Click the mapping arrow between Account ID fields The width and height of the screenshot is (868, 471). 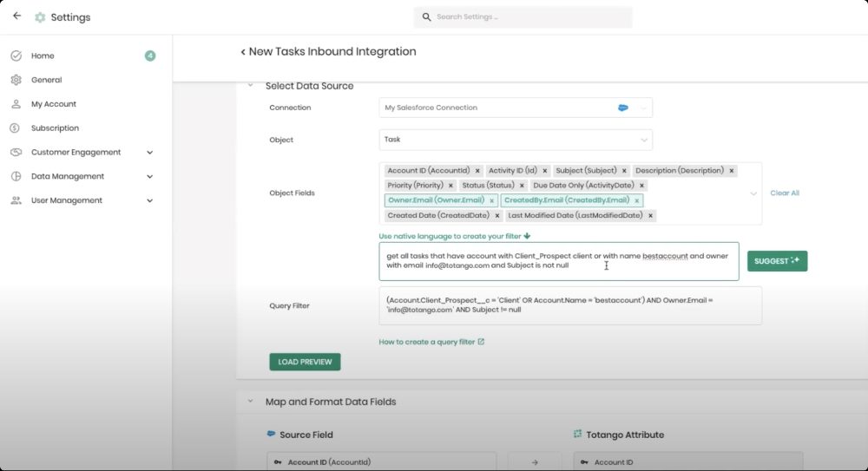[535, 462]
